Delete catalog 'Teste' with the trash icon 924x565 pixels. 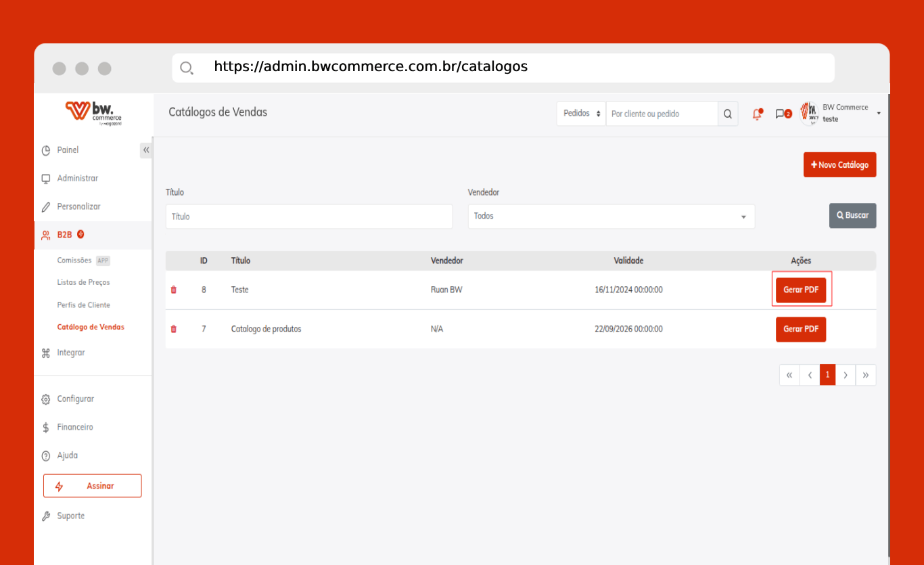[x=174, y=290]
